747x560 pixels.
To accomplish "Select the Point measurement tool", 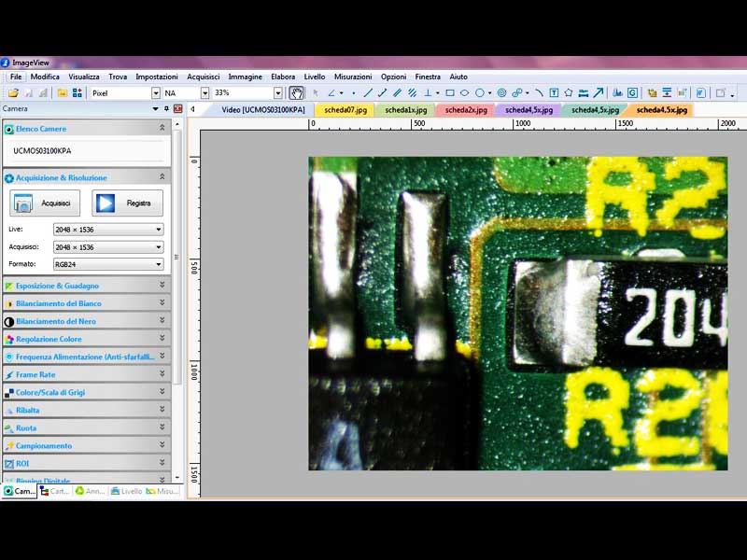I will (353, 92).
